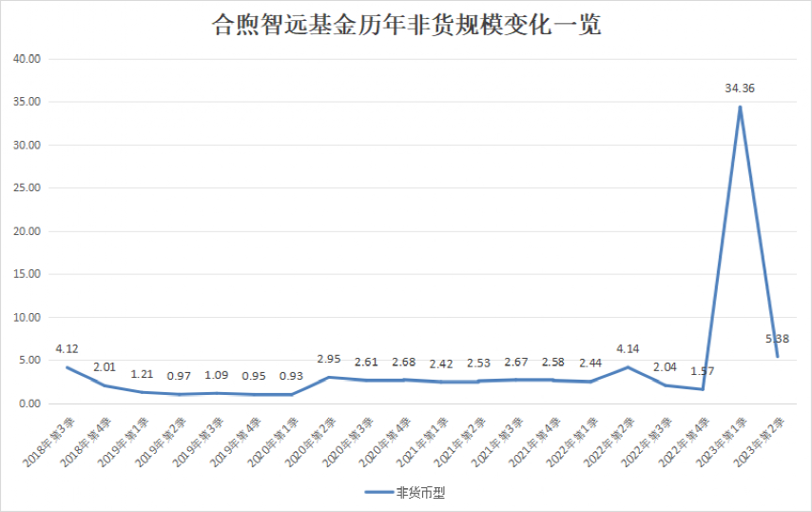This screenshot has height=512, width=812.
Task: Click the x-axis label 2018年第3季
Action: coord(49,442)
